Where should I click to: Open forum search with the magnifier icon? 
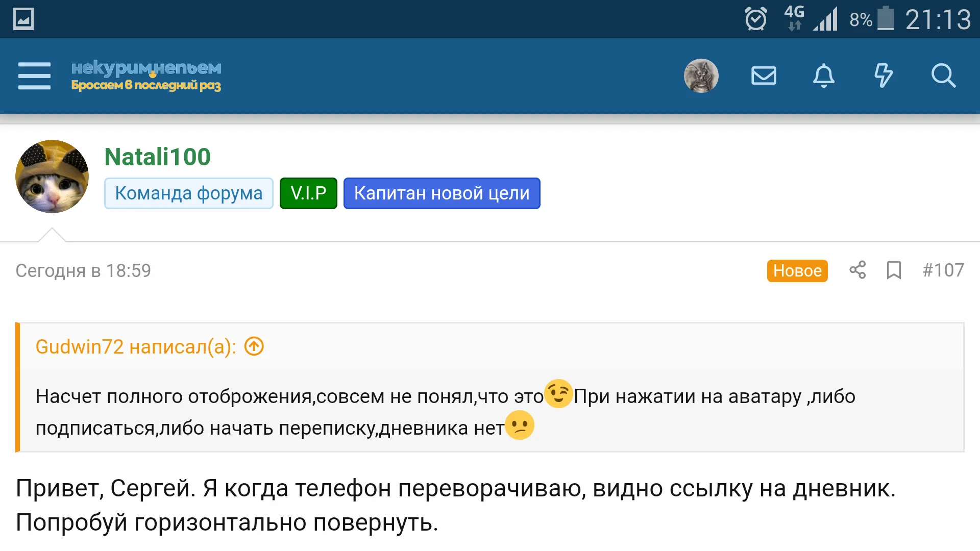[944, 76]
